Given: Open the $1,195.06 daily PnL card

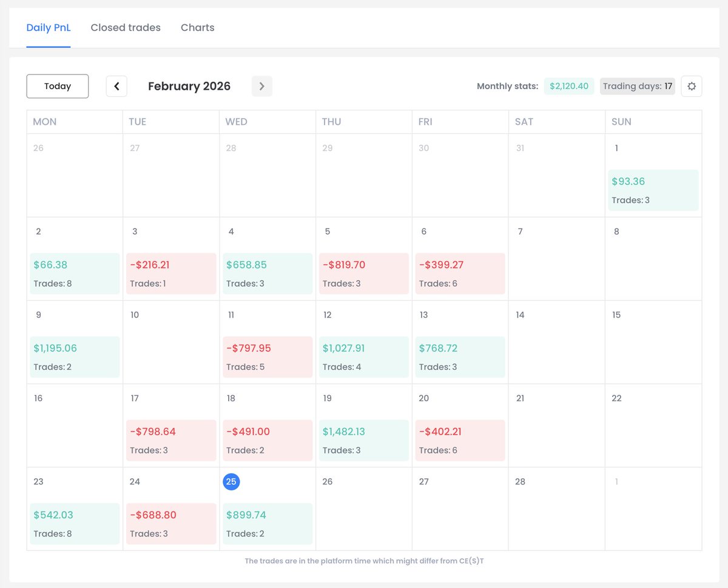Looking at the screenshot, I should [x=75, y=357].
